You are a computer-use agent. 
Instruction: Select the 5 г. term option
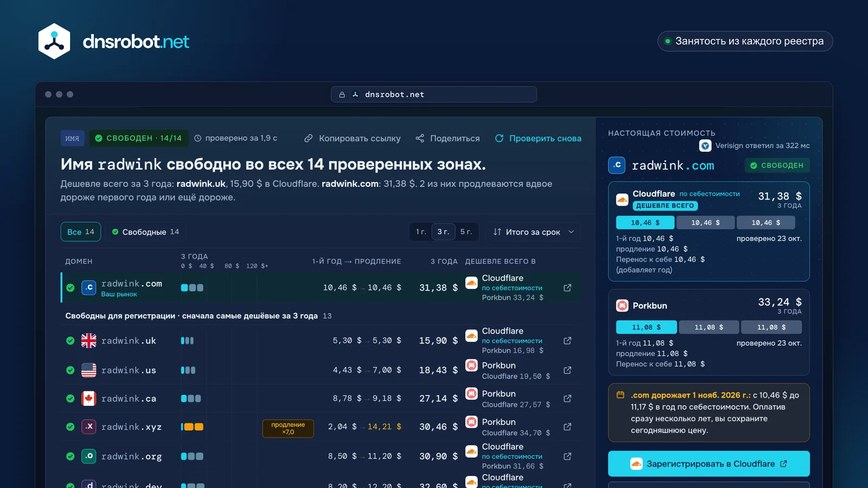(466, 232)
